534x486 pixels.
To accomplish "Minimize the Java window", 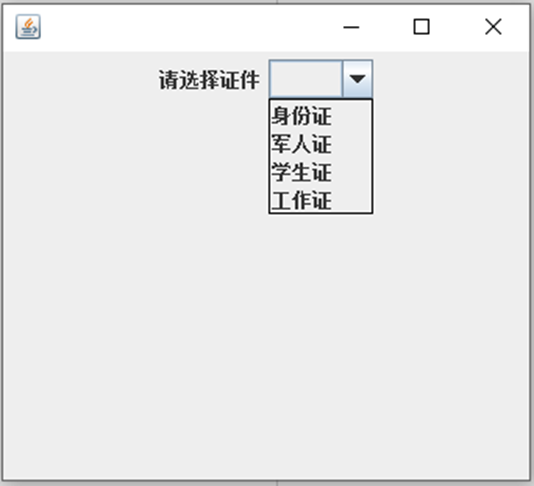I will click(x=351, y=27).
